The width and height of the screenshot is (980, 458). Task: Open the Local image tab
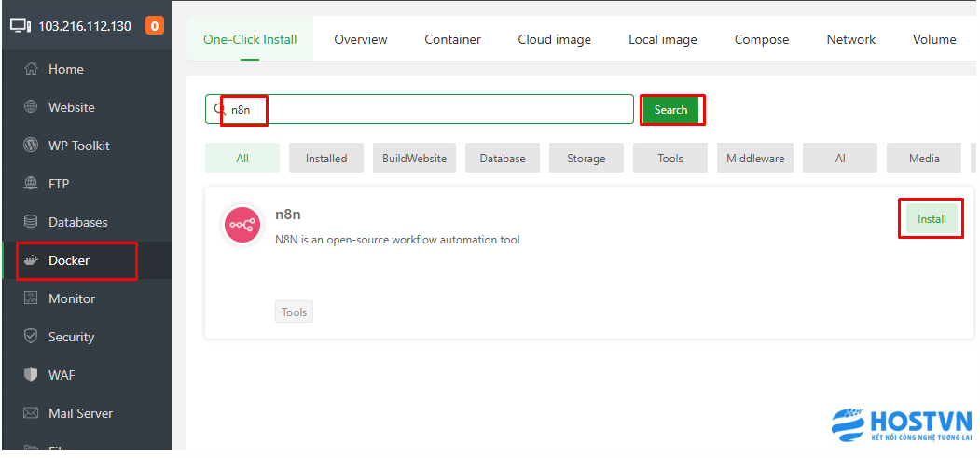click(x=662, y=39)
